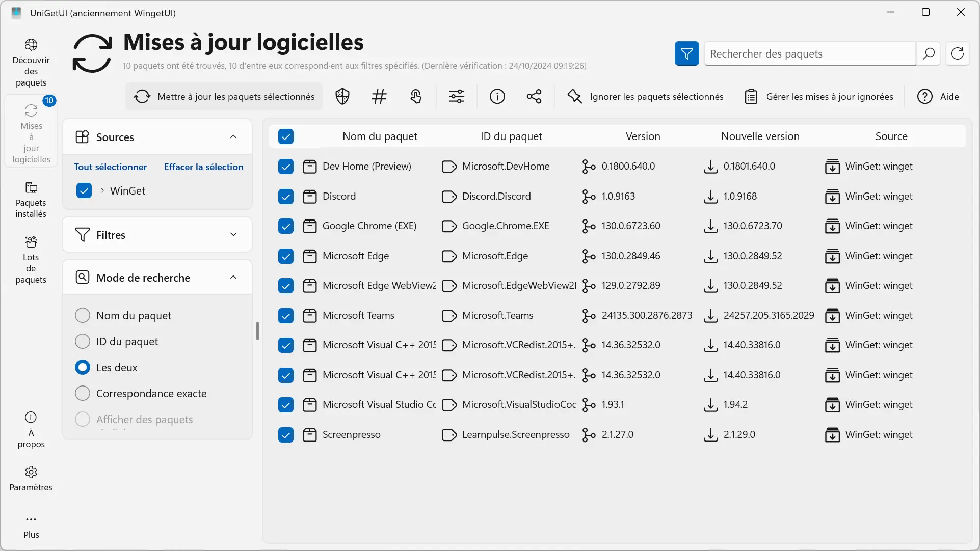
Task: Enable select all packages checkbox
Action: (x=285, y=136)
